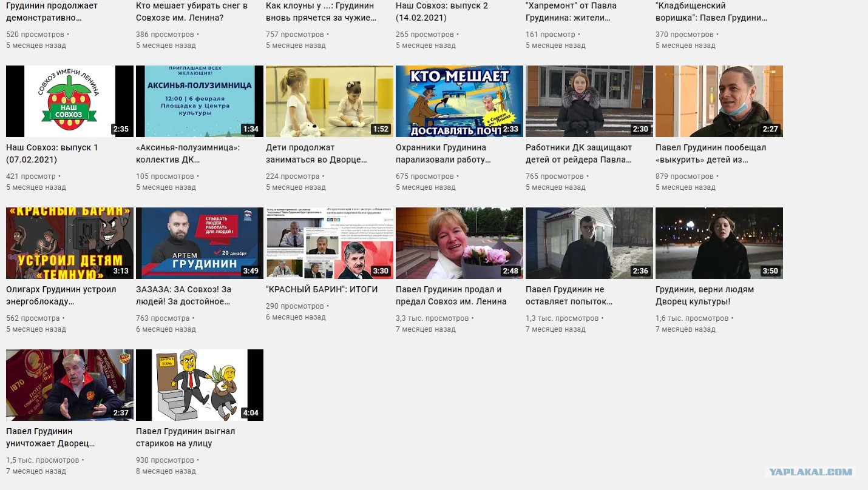
Task: Open title 'Павел Грудинин пообещал «выкурить» детей'
Action: [711, 153]
